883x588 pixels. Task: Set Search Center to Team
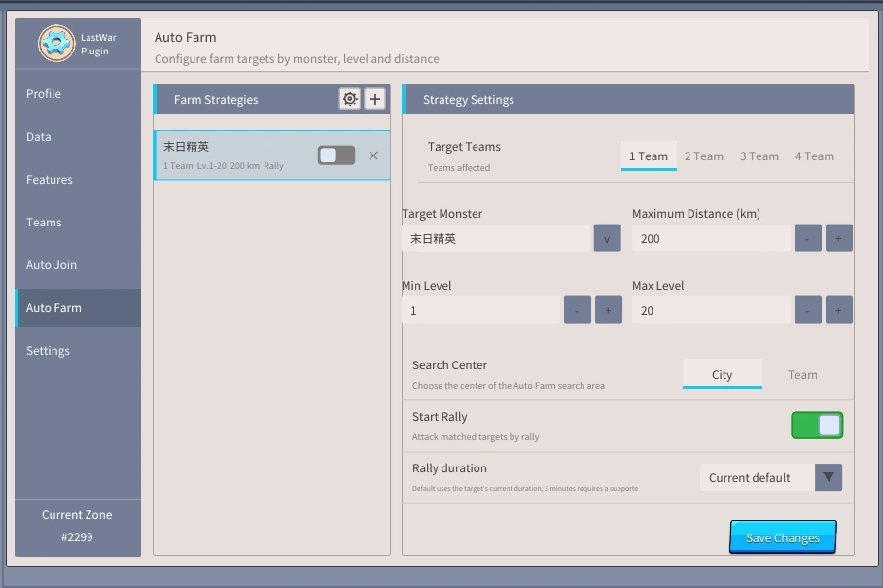pyautogui.click(x=802, y=374)
